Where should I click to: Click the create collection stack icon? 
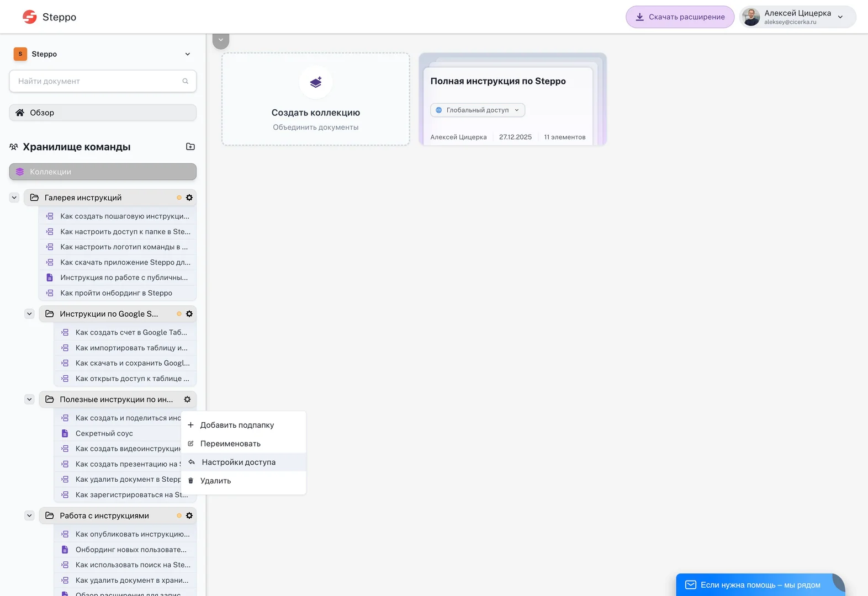click(x=316, y=83)
